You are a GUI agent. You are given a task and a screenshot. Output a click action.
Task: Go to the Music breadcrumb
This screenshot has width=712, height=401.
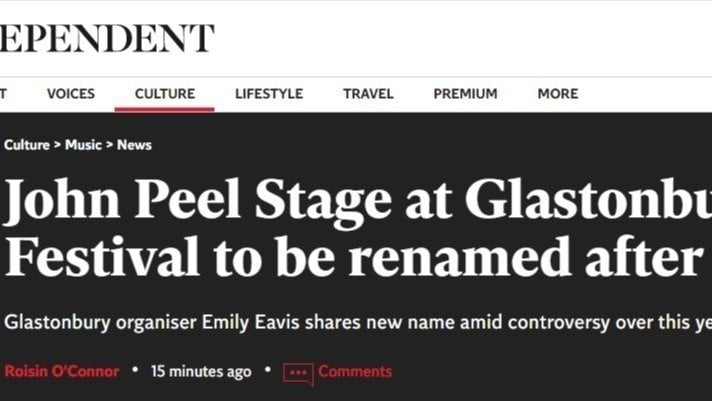(83, 145)
